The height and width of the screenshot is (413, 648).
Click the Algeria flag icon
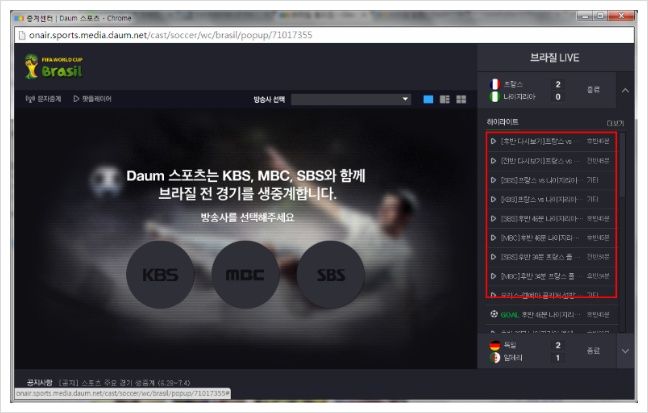point(495,357)
